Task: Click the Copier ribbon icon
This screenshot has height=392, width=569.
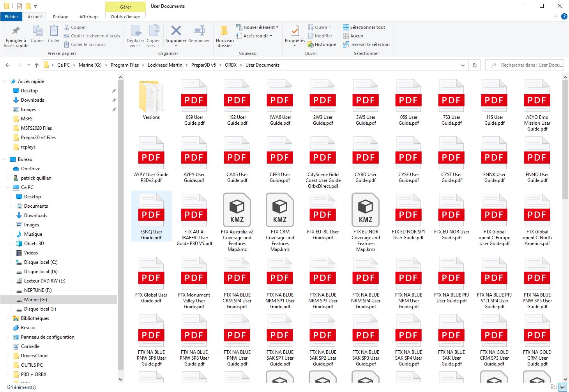Action: 37,34
